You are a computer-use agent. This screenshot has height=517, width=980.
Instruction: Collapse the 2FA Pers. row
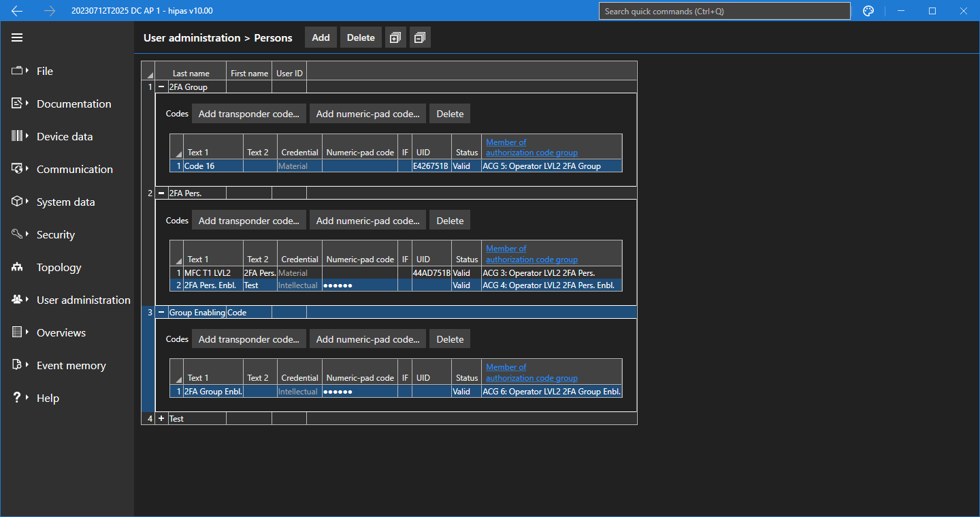pos(161,193)
